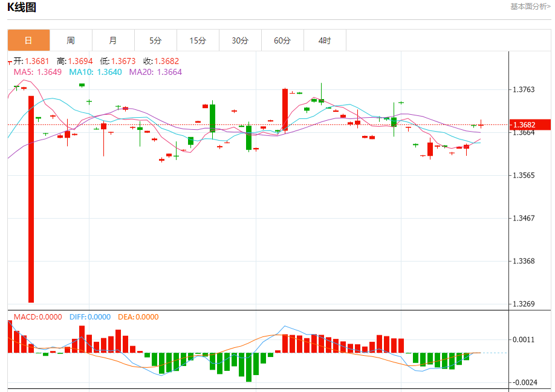Open the 5分 interval tab
The height and width of the screenshot is (392, 555).
click(155, 40)
